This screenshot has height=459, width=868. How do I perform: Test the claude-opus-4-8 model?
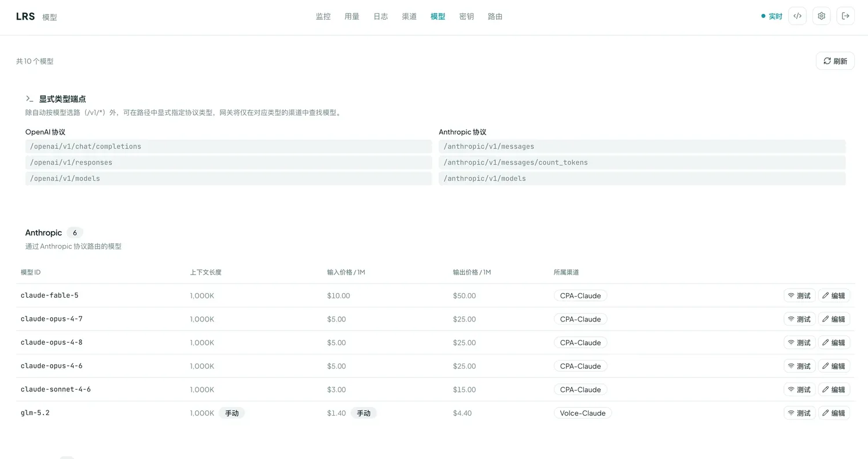pos(799,343)
